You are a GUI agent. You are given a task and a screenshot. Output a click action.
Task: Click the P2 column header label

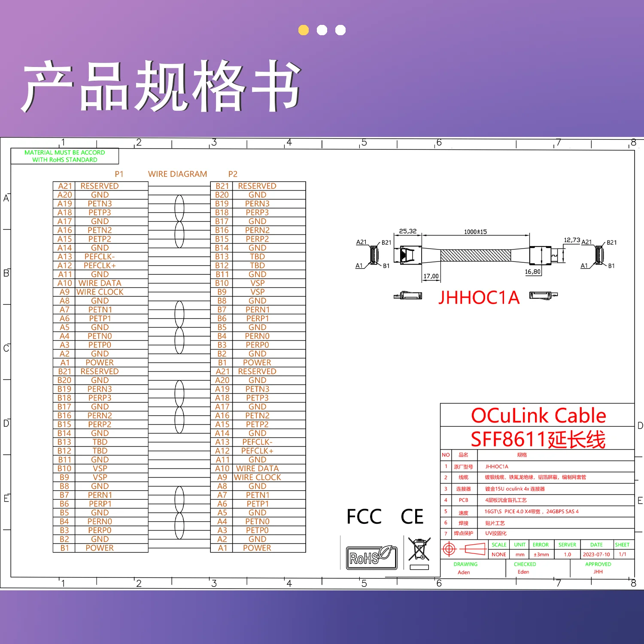233,174
